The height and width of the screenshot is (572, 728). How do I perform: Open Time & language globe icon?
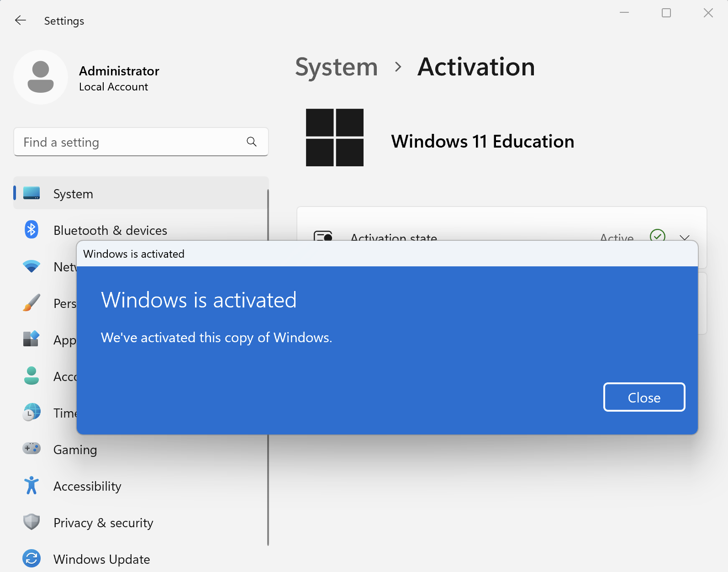point(32,412)
